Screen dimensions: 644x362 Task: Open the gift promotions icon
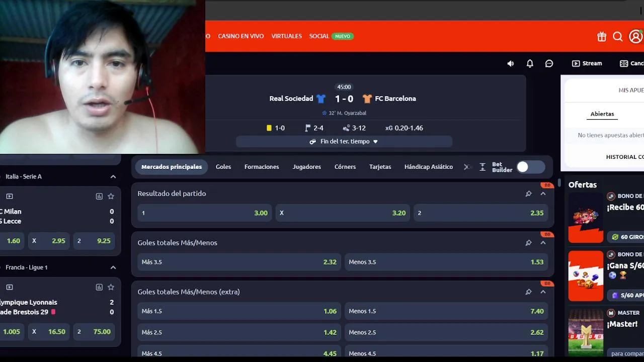pyautogui.click(x=602, y=36)
